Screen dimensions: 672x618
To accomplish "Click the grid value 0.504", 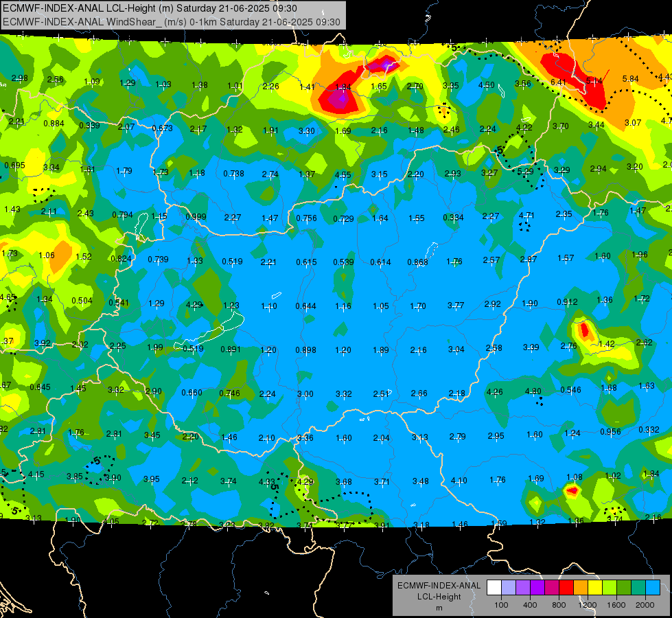I will click(82, 301).
